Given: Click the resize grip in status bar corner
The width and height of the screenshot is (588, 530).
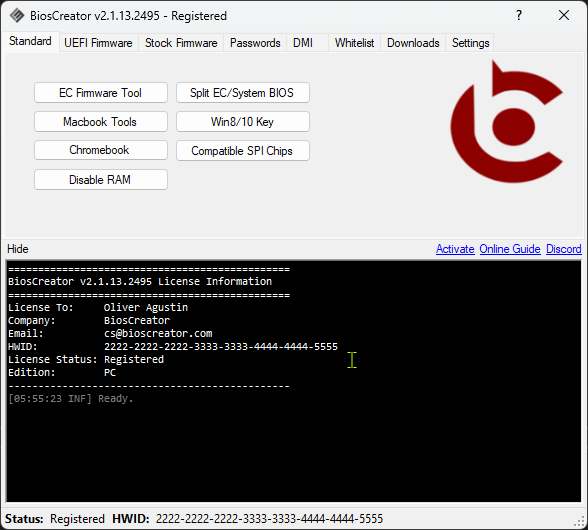Looking at the screenshot, I should tap(581, 521).
